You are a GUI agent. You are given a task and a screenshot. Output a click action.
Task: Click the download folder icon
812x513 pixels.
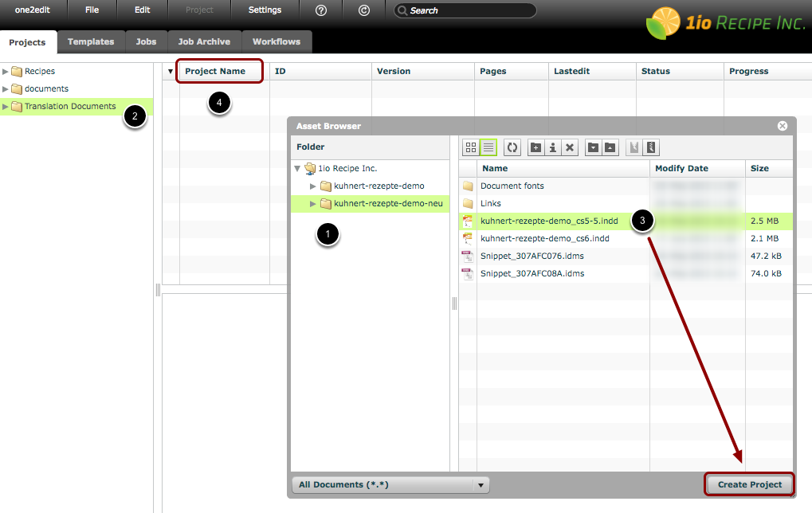[593, 147]
